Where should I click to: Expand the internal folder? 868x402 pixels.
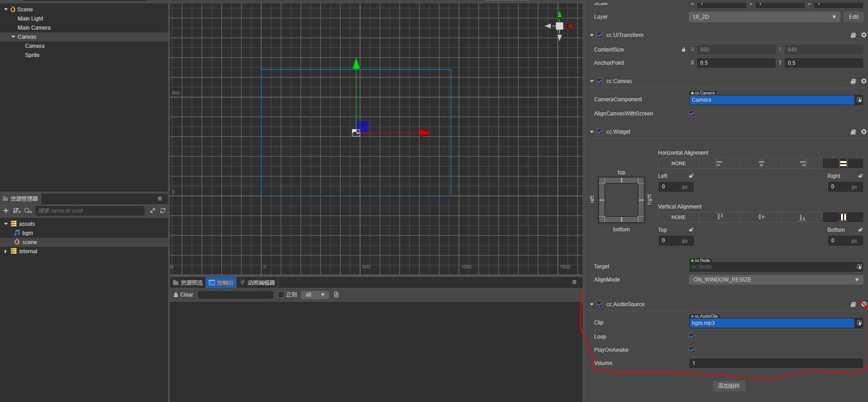(x=6, y=251)
